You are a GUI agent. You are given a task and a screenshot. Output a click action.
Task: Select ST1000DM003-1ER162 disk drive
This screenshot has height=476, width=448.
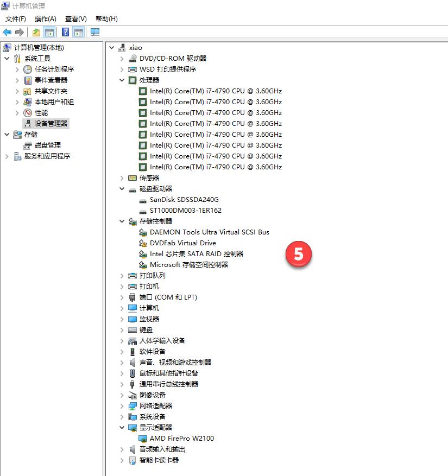point(186,211)
